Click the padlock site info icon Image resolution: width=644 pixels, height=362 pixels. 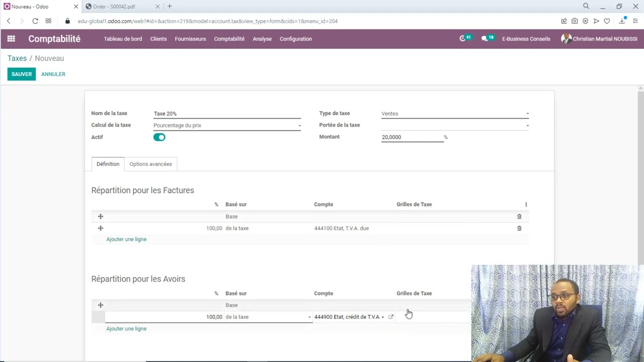tap(67, 21)
